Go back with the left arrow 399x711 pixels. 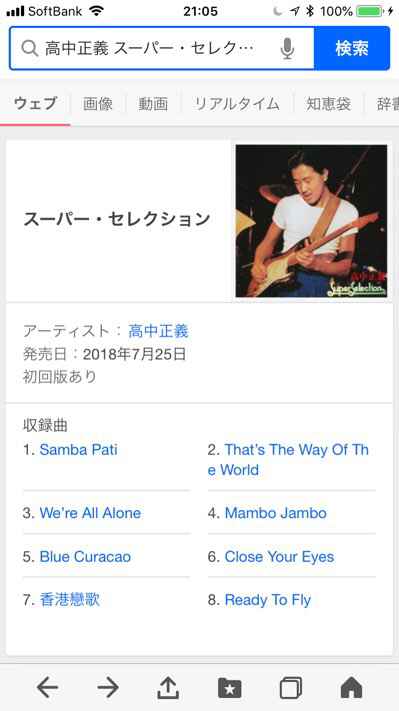pyautogui.click(x=48, y=688)
